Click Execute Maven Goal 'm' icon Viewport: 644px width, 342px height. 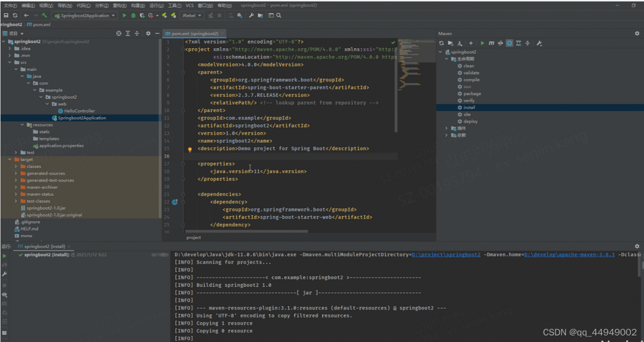pos(492,43)
